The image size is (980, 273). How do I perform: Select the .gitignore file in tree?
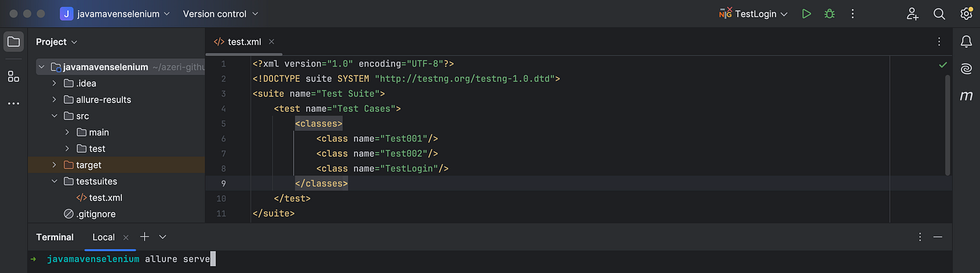tap(90, 214)
